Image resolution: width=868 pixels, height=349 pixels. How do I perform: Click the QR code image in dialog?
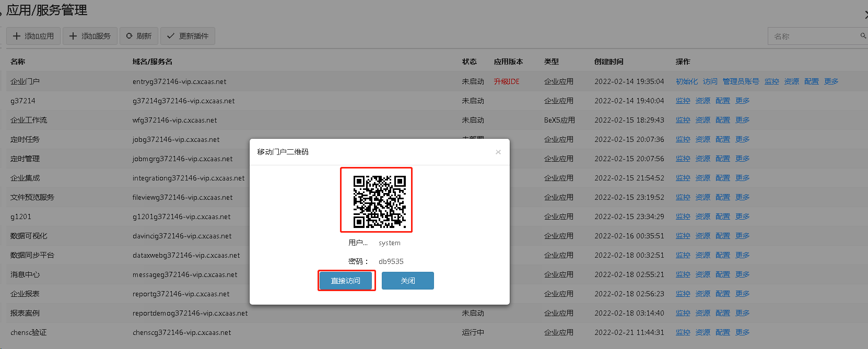click(x=380, y=202)
